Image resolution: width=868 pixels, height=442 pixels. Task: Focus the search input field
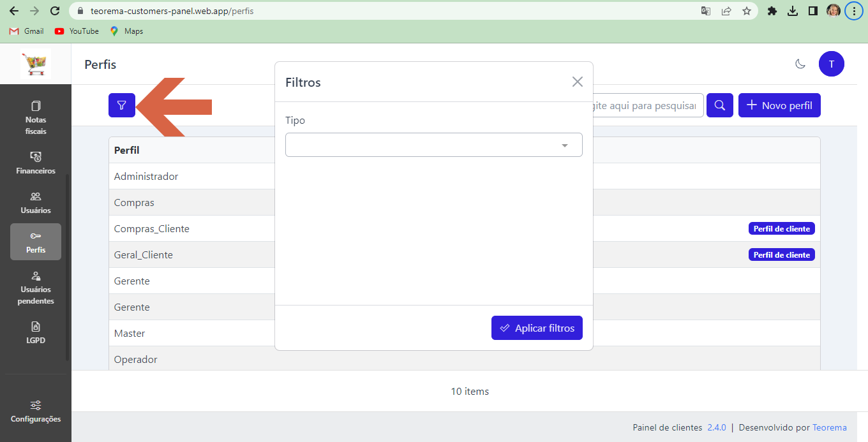pos(648,105)
